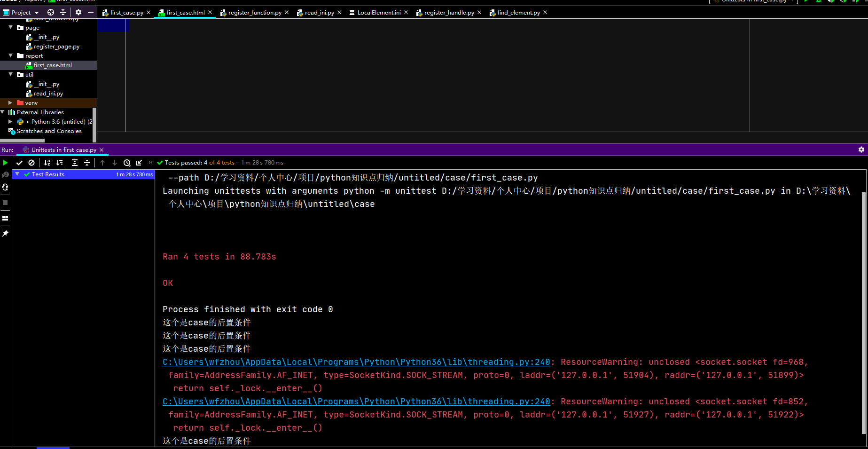Open second threading.py:240 link
The image size is (868, 449).
tap(356, 402)
